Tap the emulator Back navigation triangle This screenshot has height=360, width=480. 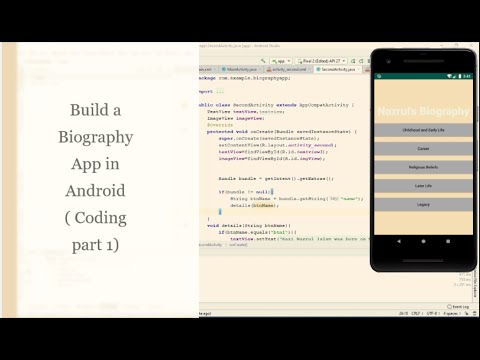[399, 241]
